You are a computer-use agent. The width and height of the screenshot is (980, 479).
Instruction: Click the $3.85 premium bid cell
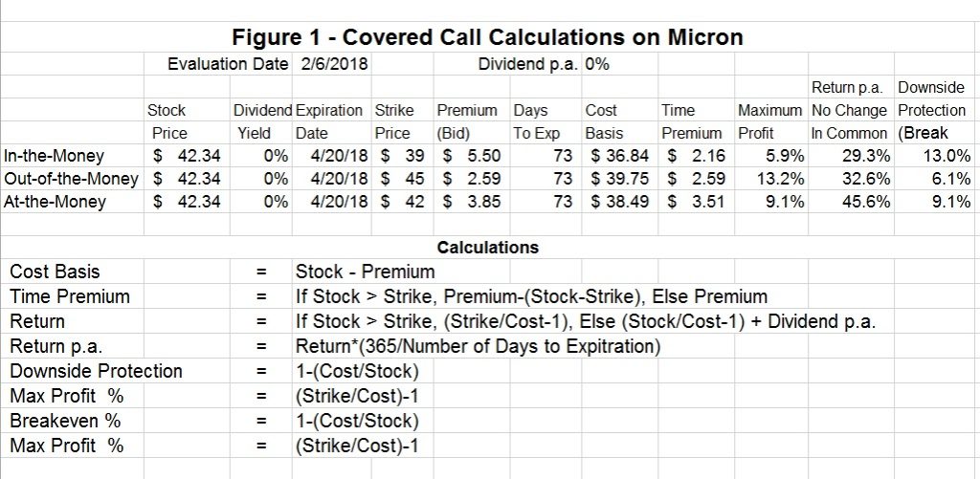(468, 202)
